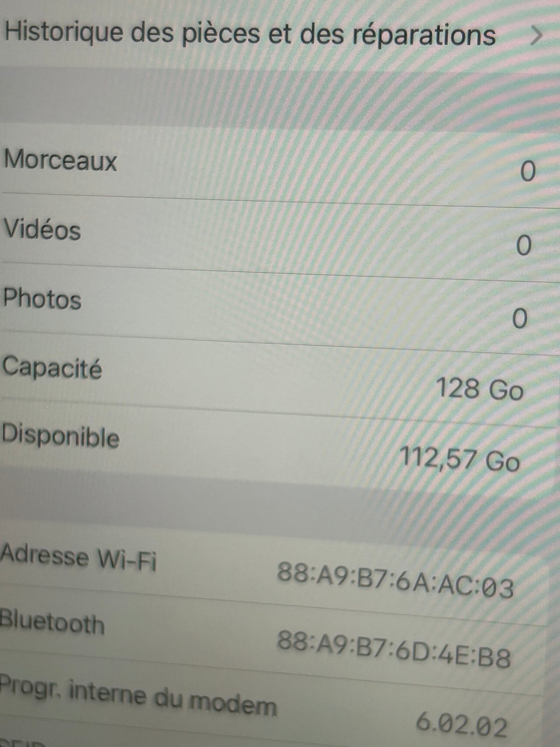Select the Capacité row label
The width and height of the screenshot is (560, 747).
(52, 367)
